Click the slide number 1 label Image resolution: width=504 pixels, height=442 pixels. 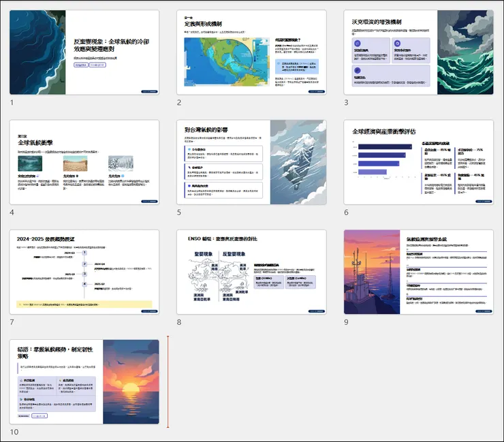pyautogui.click(x=12, y=103)
